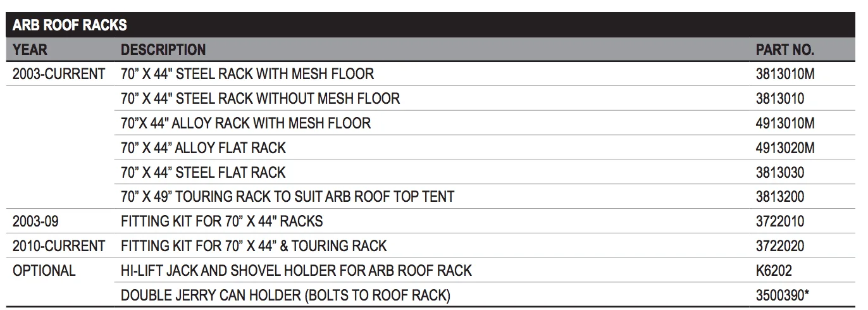Select part number 4913020M

(x=785, y=148)
